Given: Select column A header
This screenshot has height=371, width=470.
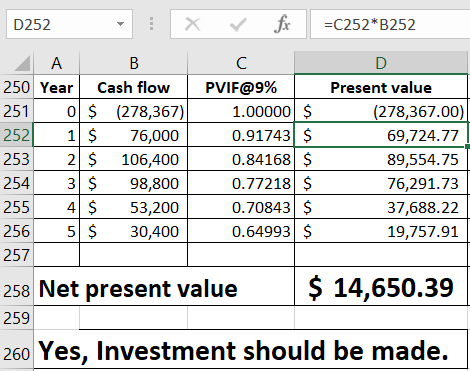Looking at the screenshot, I should [57, 63].
